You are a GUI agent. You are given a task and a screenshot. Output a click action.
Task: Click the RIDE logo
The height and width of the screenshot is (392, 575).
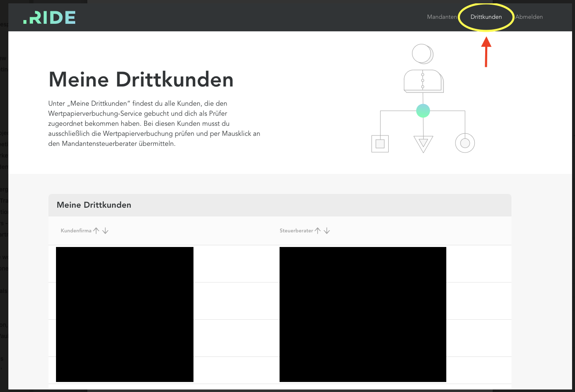click(x=49, y=17)
